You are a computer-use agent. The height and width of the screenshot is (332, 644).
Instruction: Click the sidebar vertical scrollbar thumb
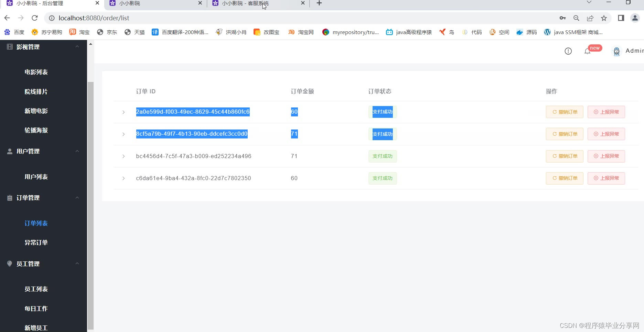click(x=90, y=206)
